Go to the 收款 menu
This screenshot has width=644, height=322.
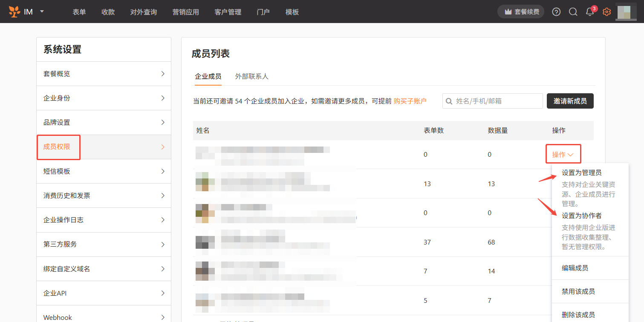coord(108,12)
